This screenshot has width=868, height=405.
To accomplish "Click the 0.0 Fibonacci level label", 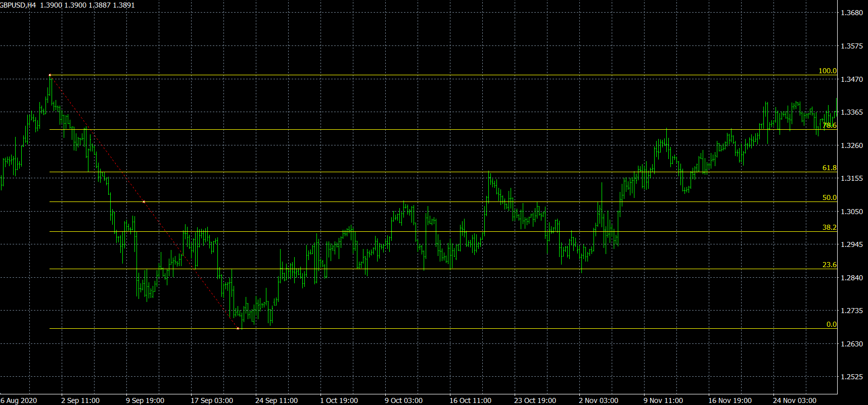I will (x=831, y=325).
